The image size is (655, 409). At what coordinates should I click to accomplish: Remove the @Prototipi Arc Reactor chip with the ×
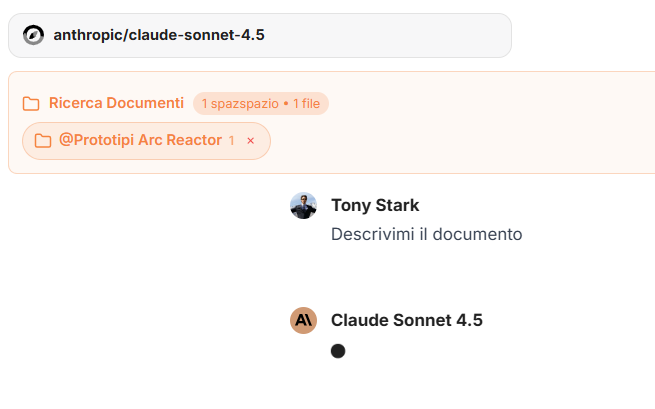tap(251, 141)
